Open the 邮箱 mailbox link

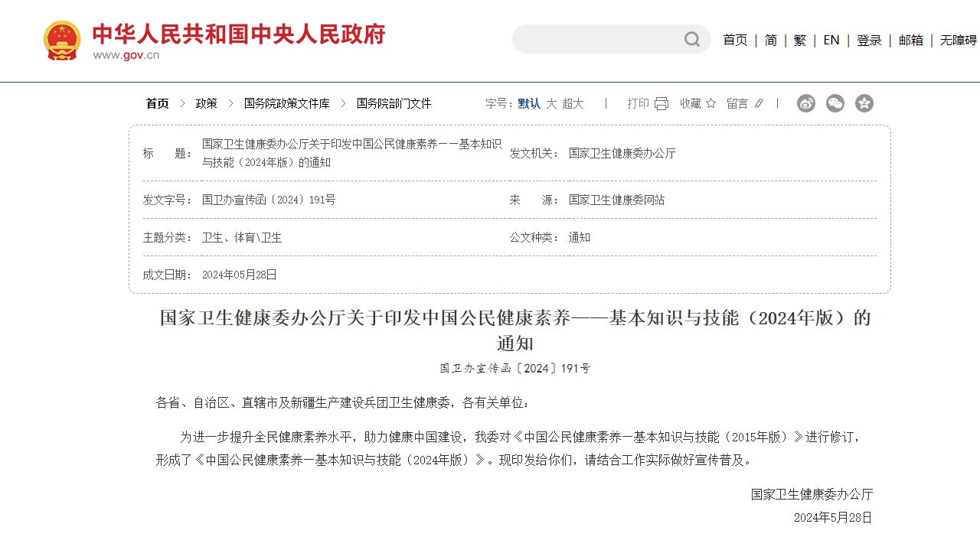pos(911,41)
